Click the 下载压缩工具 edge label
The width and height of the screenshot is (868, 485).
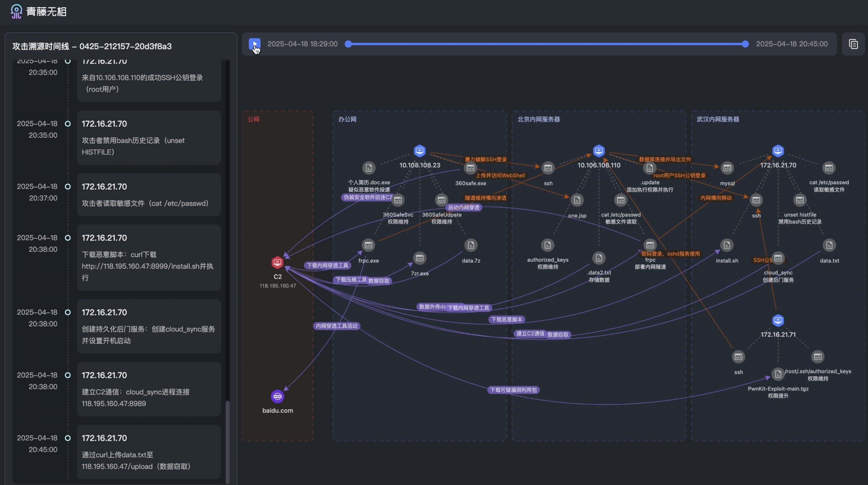[351, 280]
